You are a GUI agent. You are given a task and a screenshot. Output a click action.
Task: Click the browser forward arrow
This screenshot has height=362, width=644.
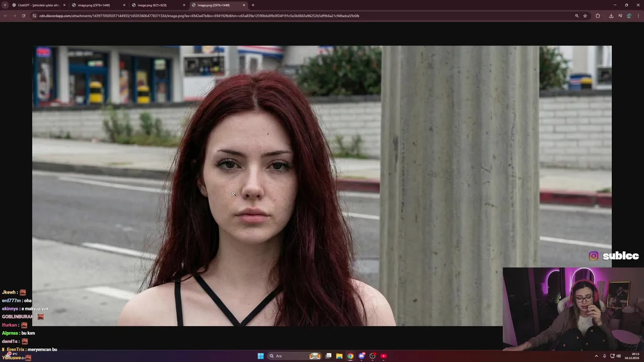[14, 16]
